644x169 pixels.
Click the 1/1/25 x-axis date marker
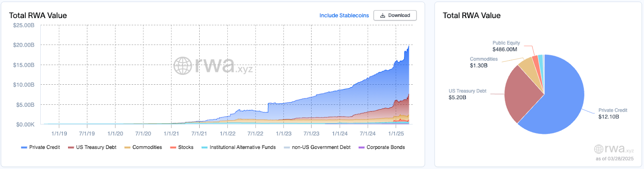click(396, 134)
